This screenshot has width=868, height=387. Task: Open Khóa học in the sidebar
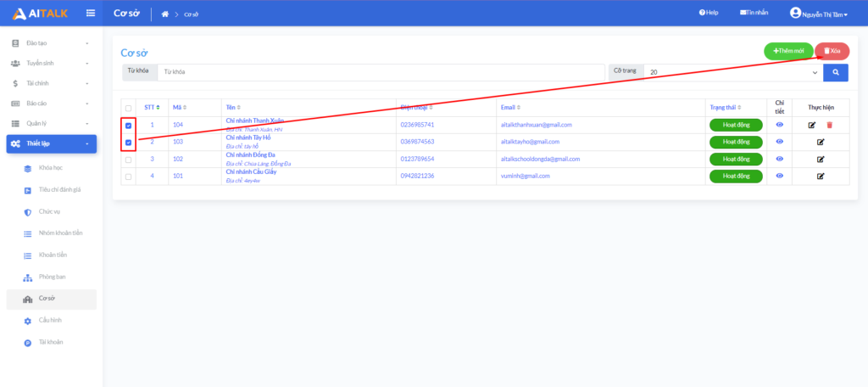[x=51, y=168]
